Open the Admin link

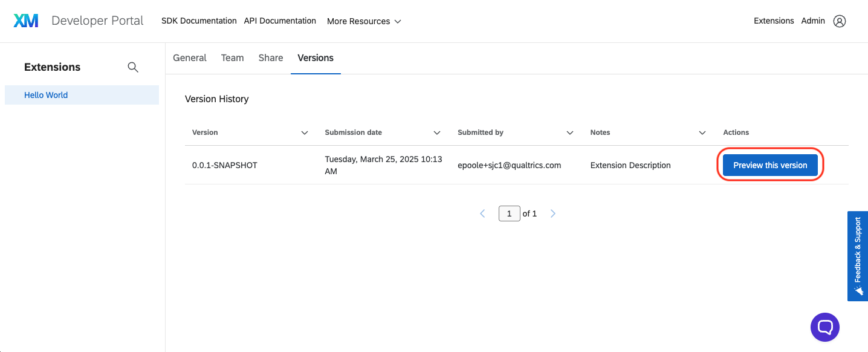coord(813,21)
